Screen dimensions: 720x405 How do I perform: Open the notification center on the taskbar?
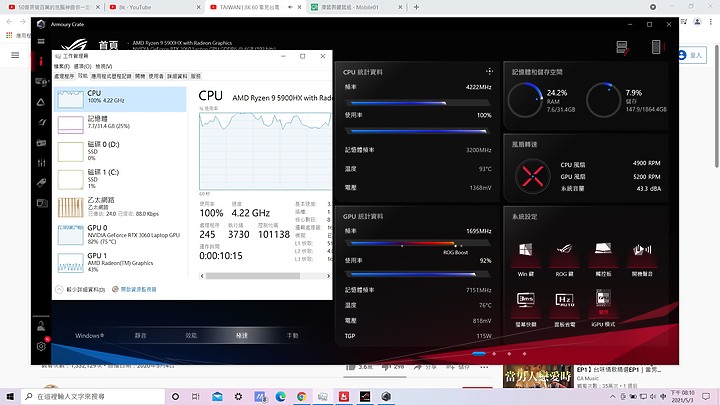pos(706,396)
